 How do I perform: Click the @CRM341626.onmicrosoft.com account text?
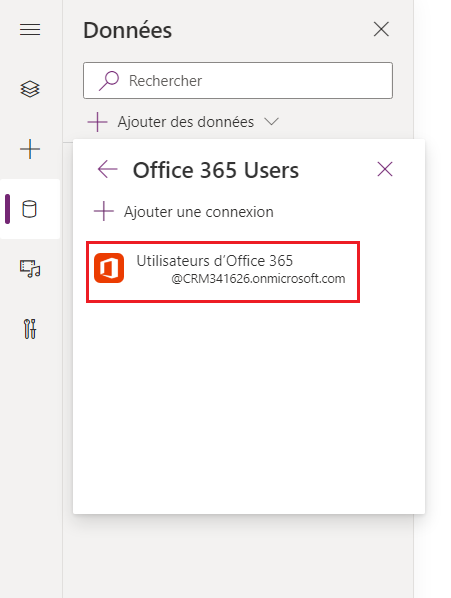pyautogui.click(x=258, y=279)
